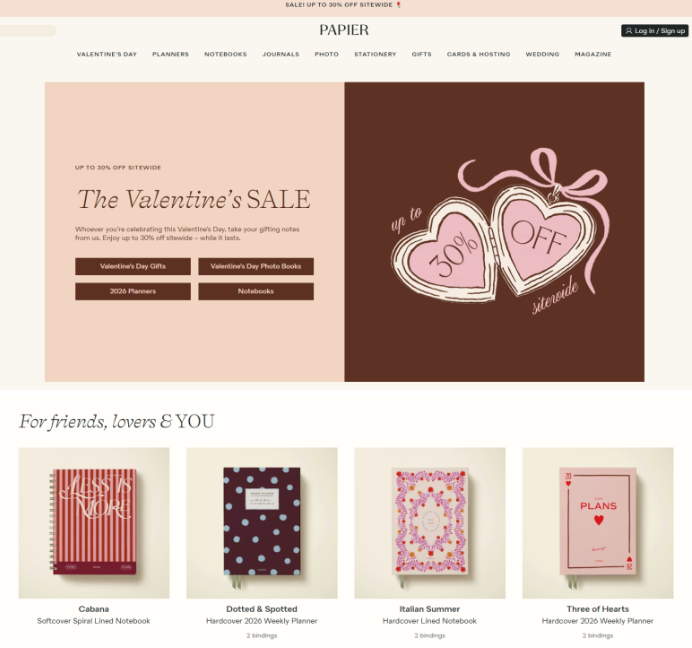Screen dimensions: 692x648
Task: Open the Cabana notebook product thumbnail
Action: point(94,523)
